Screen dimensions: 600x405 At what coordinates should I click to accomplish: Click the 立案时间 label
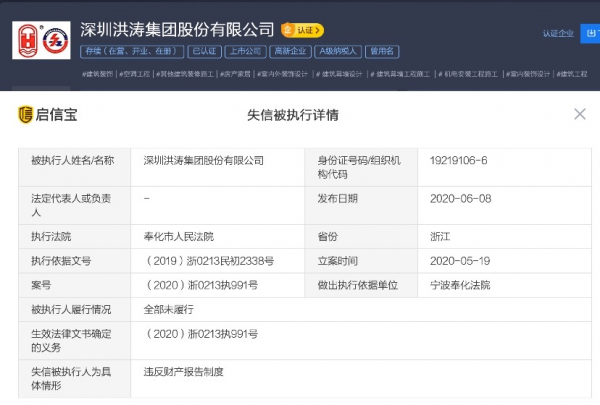(337, 261)
